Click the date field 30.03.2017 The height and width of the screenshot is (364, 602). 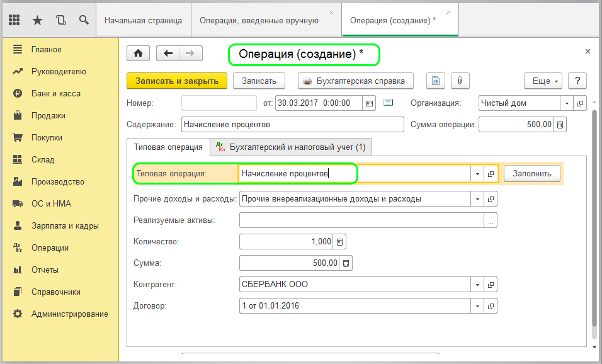click(x=319, y=103)
